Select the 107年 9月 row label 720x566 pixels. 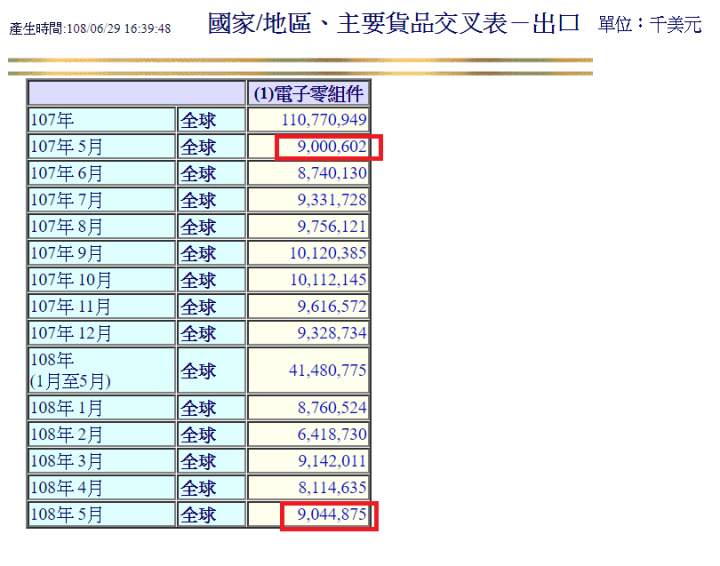[66, 253]
